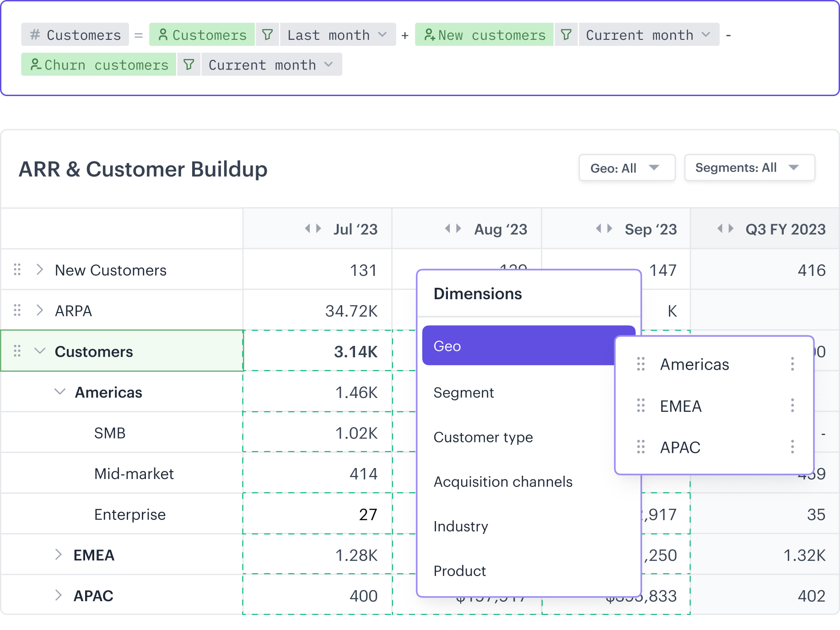Screen dimensions: 840x630
Task: Select Segment in the Dimensions panel
Action: (x=463, y=393)
